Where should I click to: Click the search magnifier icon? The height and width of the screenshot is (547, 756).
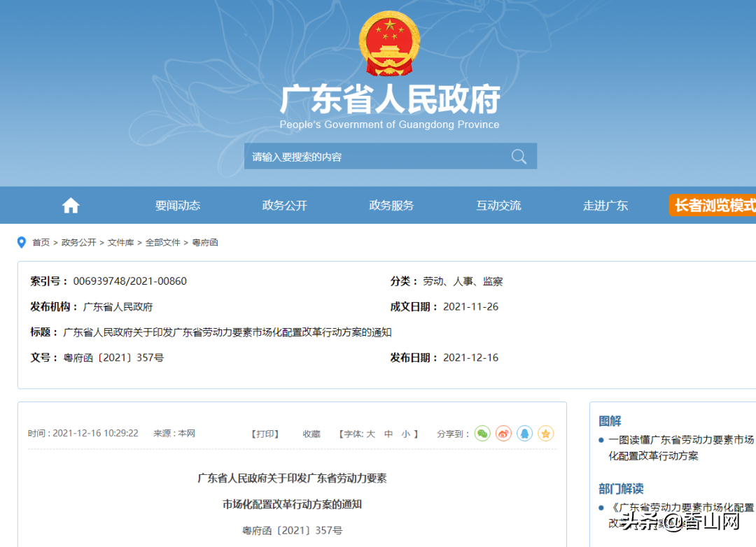[x=519, y=157]
